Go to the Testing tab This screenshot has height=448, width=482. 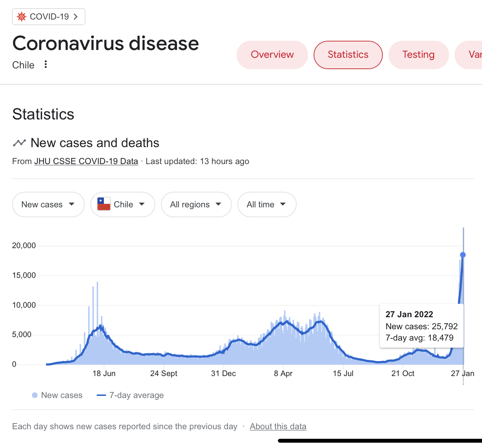(418, 55)
